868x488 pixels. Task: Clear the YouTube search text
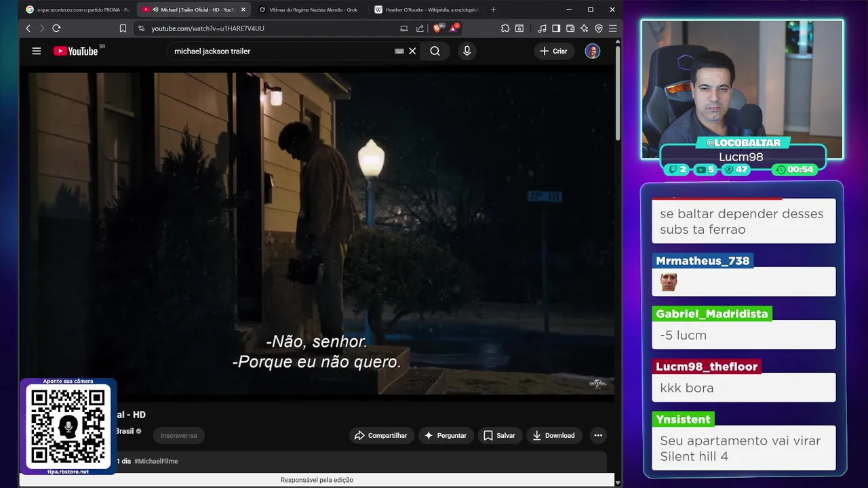[412, 51]
